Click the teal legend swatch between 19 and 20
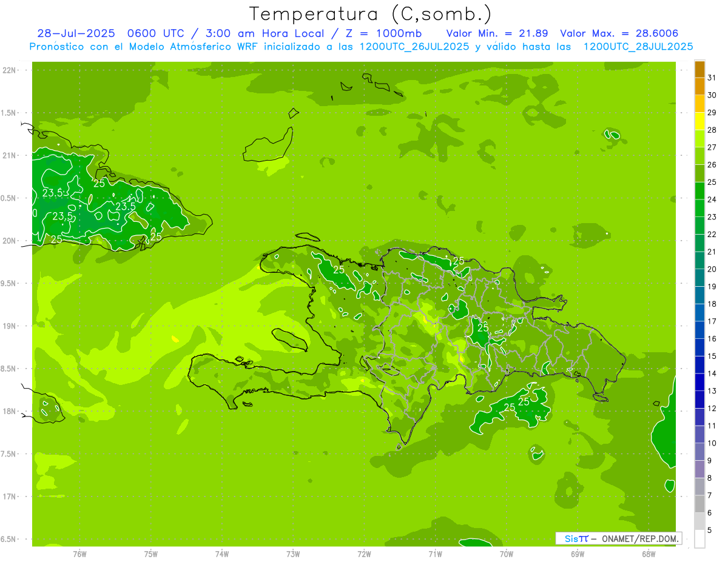Image resolution: width=728 pixels, height=562 pixels. pyautogui.click(x=699, y=278)
